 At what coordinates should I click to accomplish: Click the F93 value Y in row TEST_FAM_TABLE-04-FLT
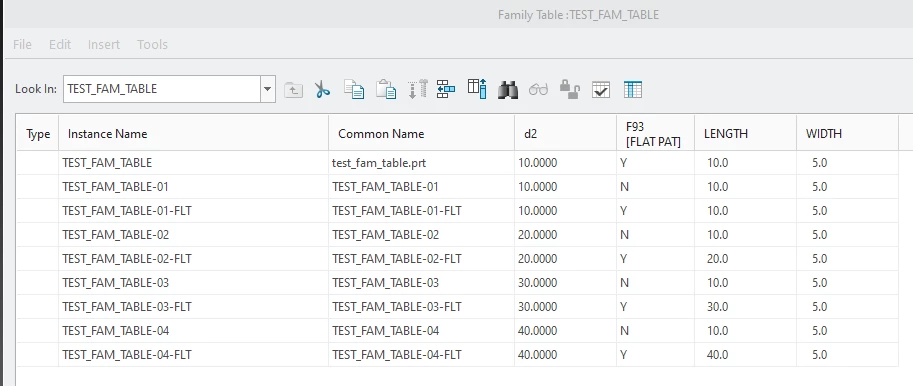[656, 355]
